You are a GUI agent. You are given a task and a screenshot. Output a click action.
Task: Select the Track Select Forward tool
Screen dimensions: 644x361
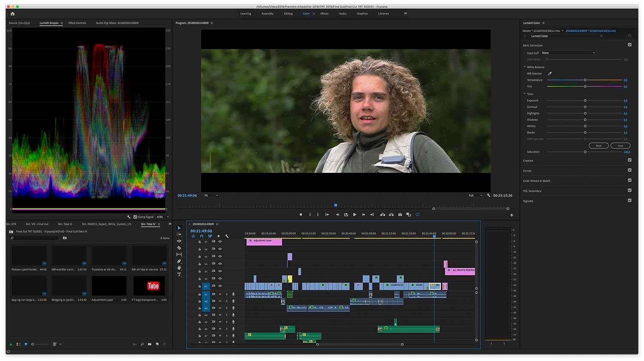point(179,235)
